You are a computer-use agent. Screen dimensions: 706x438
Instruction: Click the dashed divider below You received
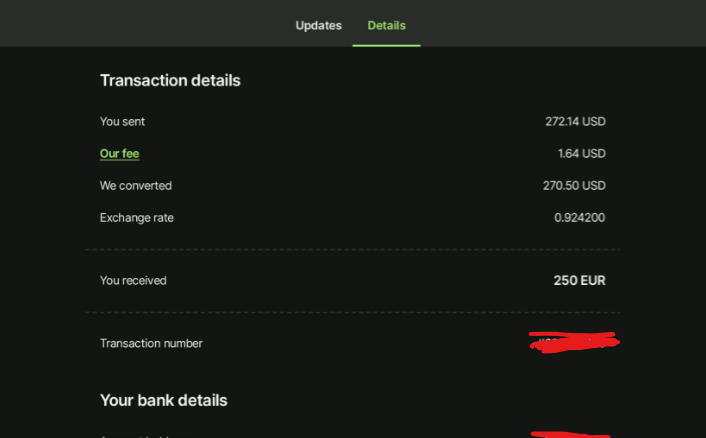[x=352, y=313]
